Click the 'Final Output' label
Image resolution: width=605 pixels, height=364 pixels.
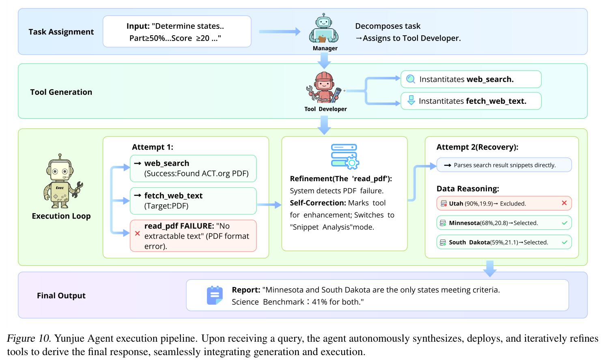(x=61, y=295)
